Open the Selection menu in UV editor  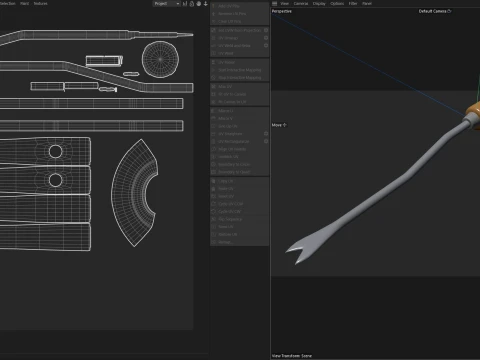(x=8, y=4)
